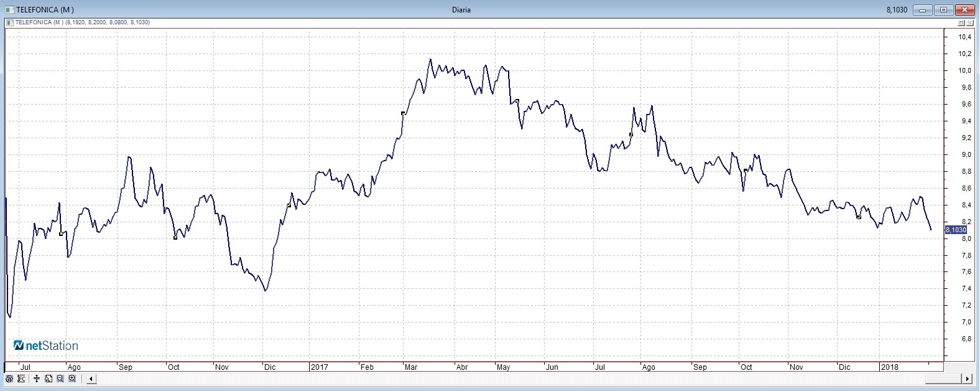The image size is (980, 391).
Task: Click the small chart icon in series legend
Action: coord(9,23)
